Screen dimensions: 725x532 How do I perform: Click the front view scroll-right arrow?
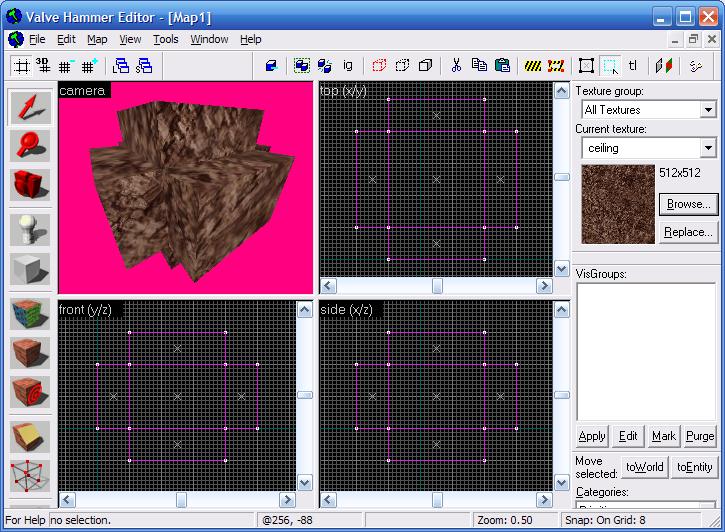click(x=287, y=500)
